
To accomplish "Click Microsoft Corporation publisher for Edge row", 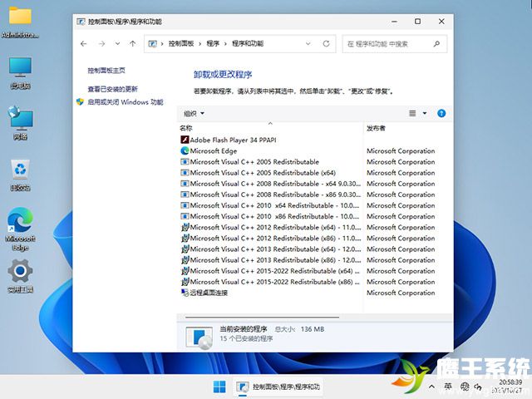I will pos(401,150).
